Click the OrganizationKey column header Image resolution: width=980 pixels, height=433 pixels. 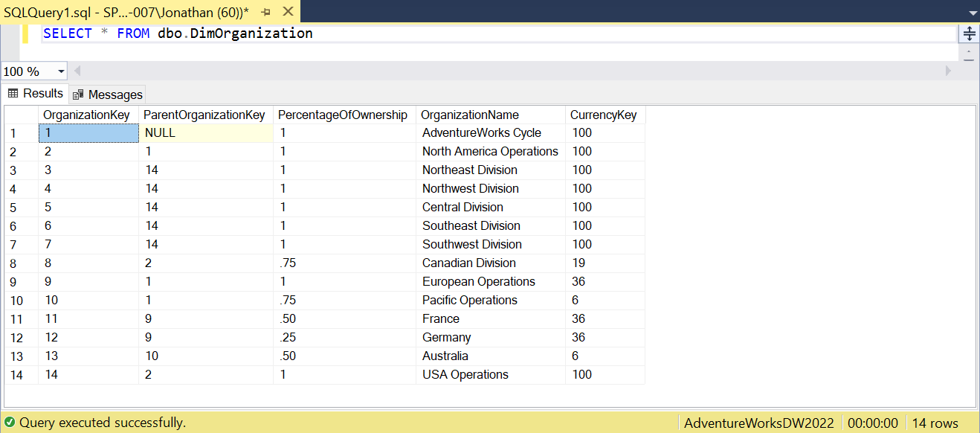pos(87,115)
